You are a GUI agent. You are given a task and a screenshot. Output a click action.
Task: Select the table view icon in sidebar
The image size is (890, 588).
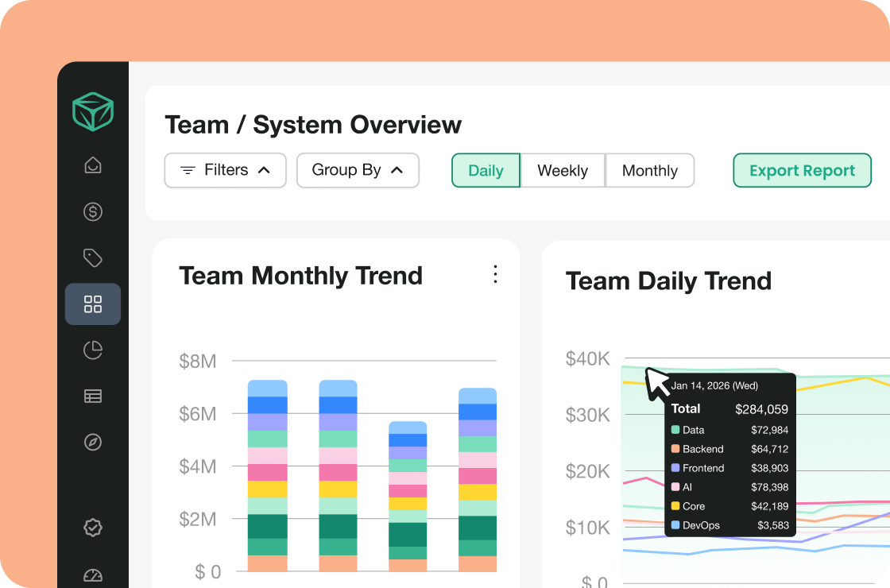[x=93, y=396]
